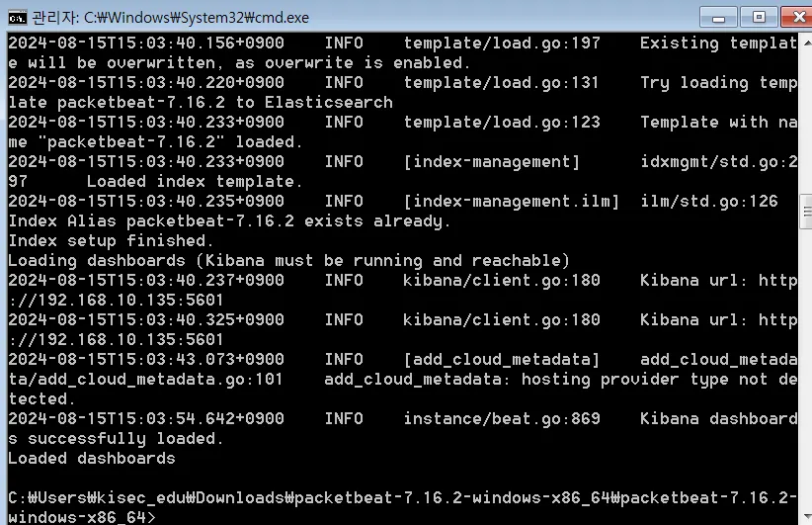This screenshot has height=525, width=812.
Task: Click the 'Loaded dashboards' output line
Action: (91, 459)
